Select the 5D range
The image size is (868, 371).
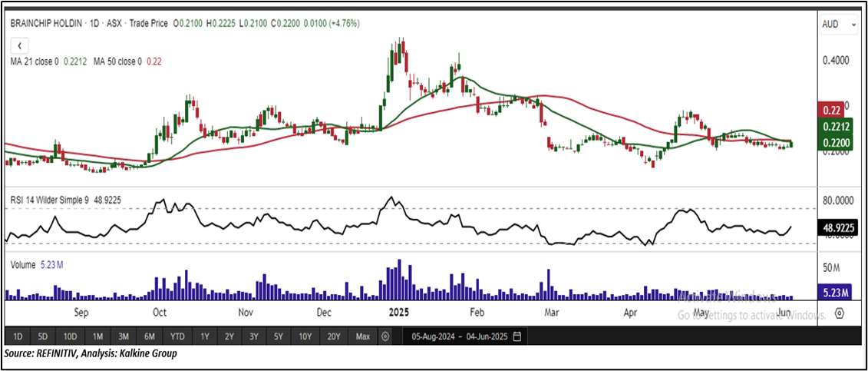[43, 336]
